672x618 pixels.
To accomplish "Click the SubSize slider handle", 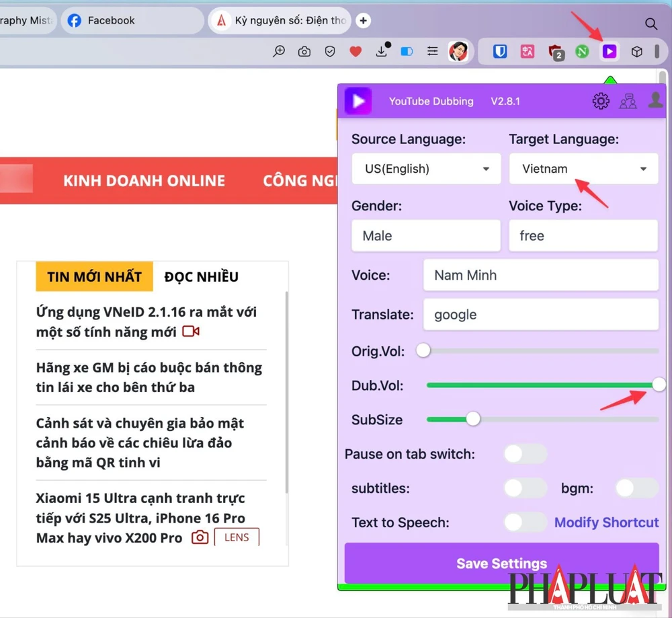I will 473,419.
